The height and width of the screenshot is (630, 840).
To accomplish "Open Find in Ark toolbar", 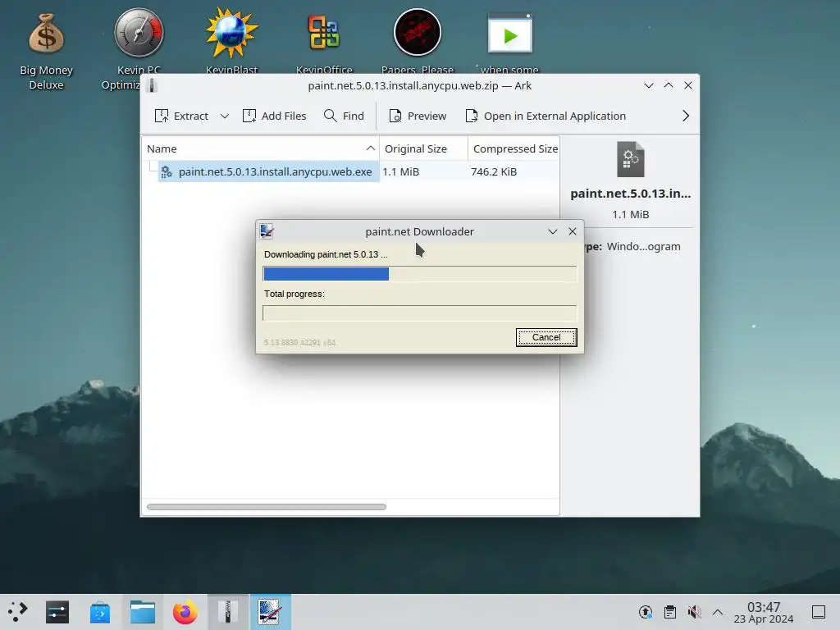I will click(x=344, y=116).
